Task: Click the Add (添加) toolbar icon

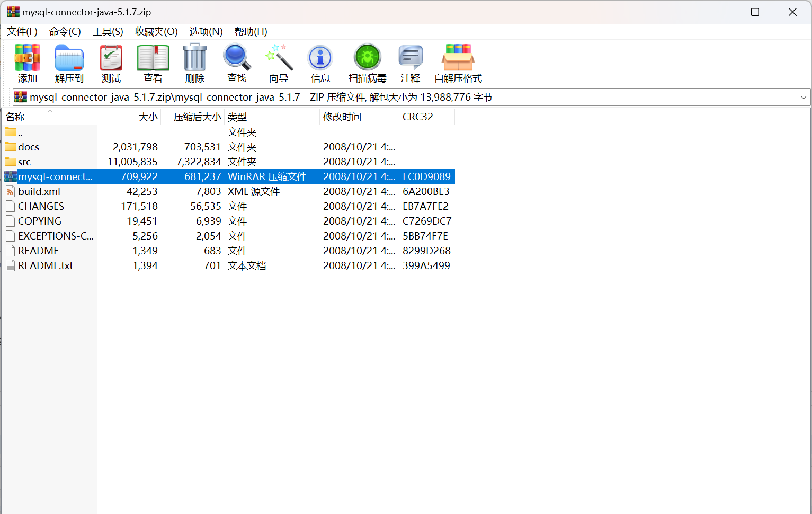Action: [x=28, y=58]
